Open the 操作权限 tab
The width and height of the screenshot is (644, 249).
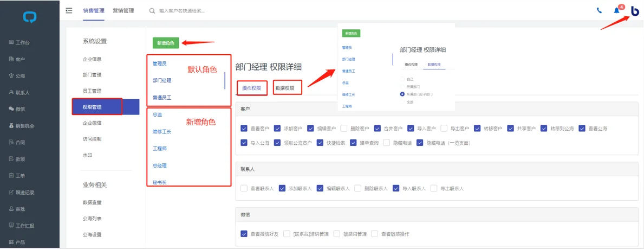click(x=252, y=88)
